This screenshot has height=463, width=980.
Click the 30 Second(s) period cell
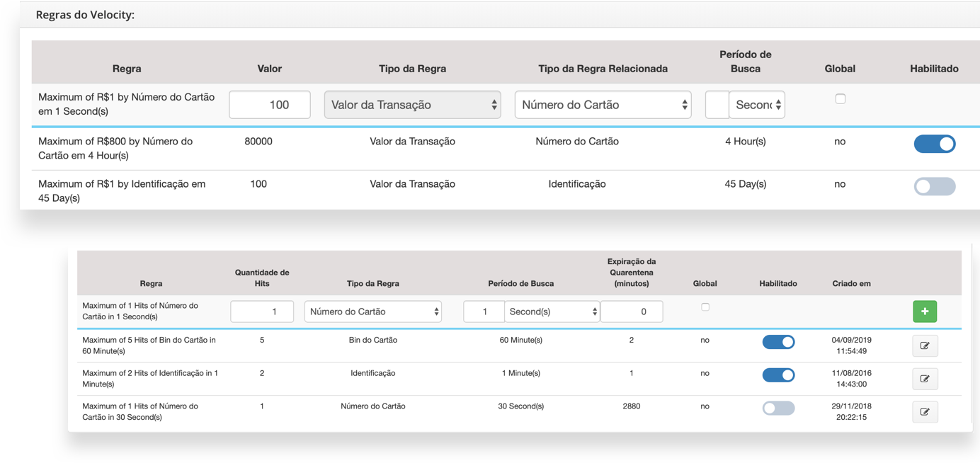coord(521,406)
